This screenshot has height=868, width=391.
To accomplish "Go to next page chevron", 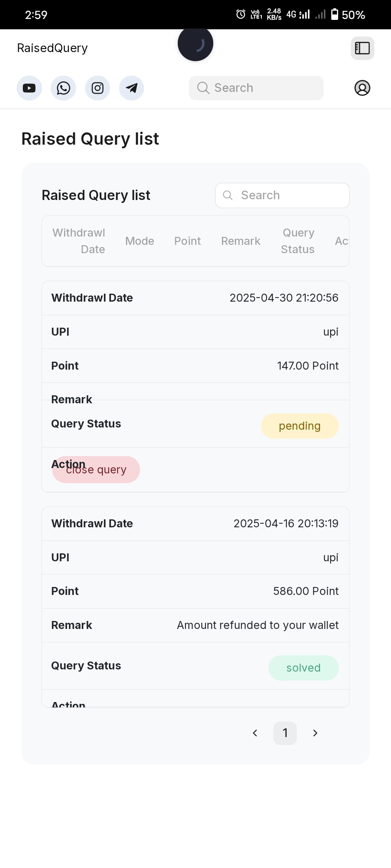I will click(x=315, y=733).
